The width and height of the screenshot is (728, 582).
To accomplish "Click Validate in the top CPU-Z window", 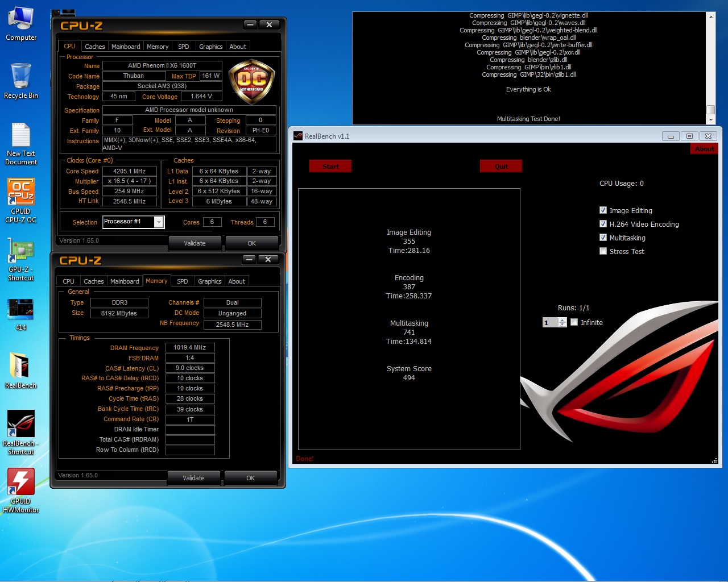I will tap(195, 243).
